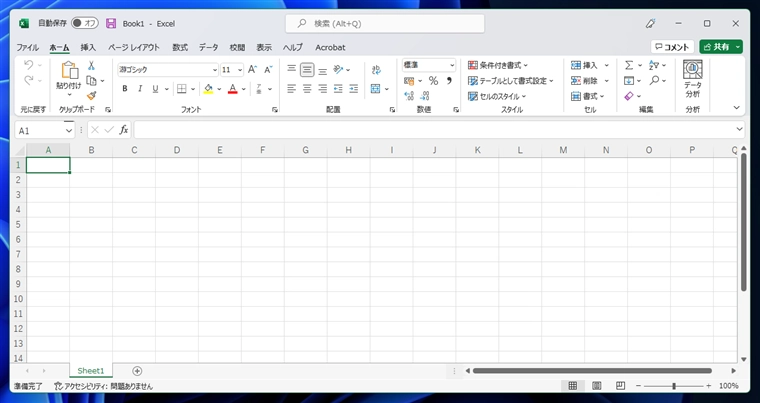This screenshot has height=403, width=760.
Task: Click the AutoSum sigma icon
Action: (629, 65)
